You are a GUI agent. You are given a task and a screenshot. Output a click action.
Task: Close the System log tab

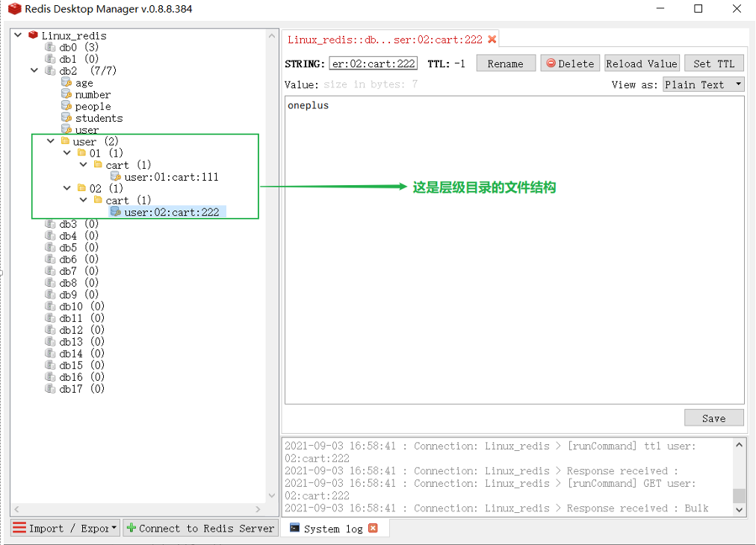pos(373,528)
